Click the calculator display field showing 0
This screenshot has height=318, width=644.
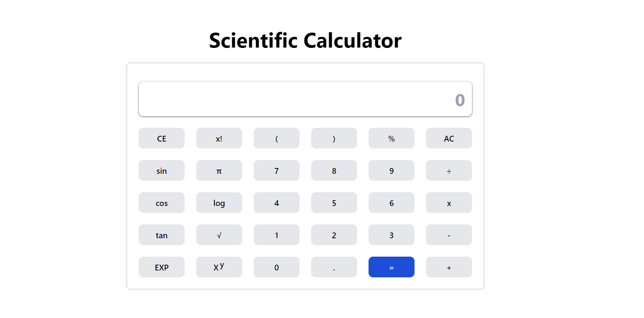305,99
